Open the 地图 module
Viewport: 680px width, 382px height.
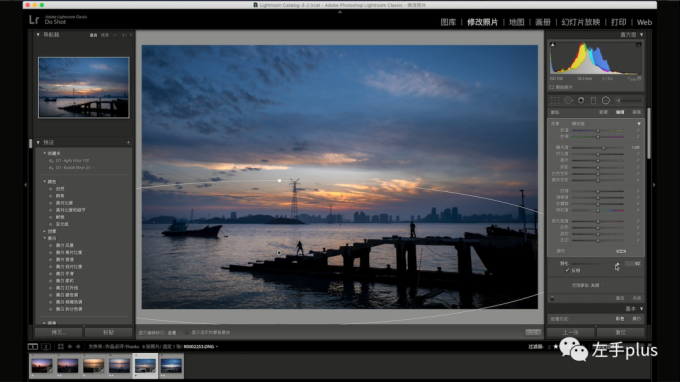[517, 22]
